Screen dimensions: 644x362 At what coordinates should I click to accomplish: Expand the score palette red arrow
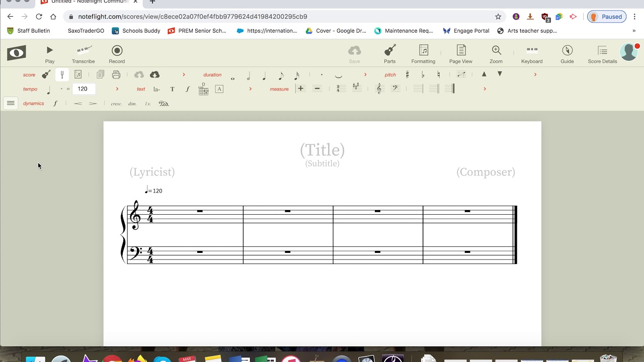pos(184,74)
